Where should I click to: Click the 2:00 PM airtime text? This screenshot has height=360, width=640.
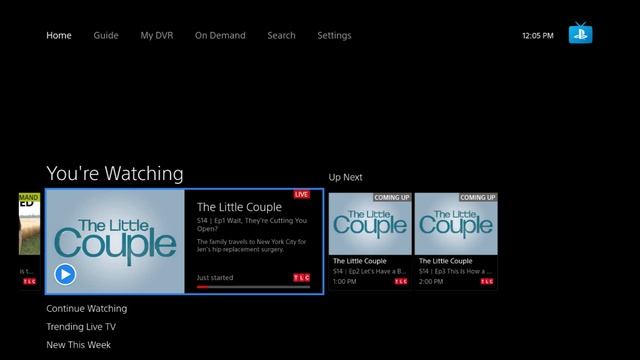coord(431,282)
